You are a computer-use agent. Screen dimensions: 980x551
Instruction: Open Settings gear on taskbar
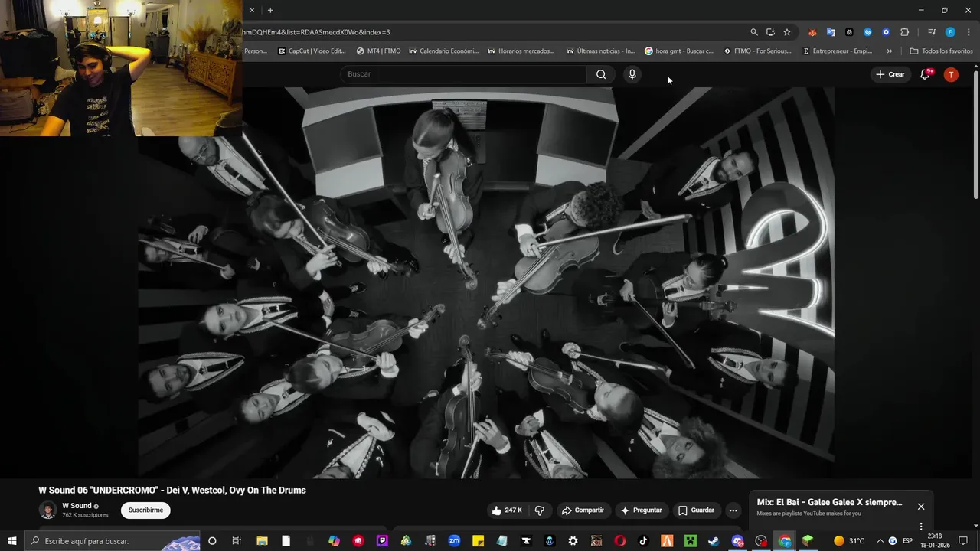click(573, 541)
